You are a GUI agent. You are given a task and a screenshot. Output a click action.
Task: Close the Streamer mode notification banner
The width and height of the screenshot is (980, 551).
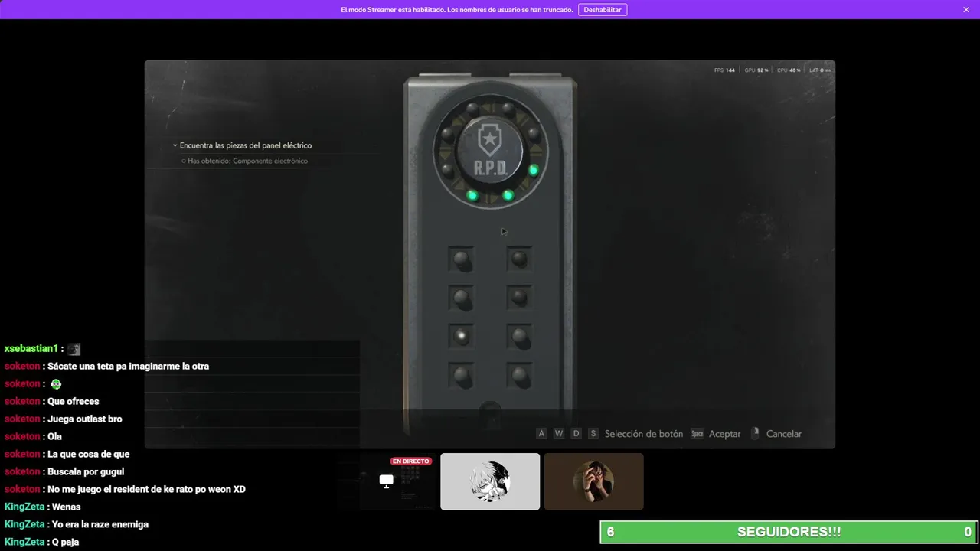point(966,10)
